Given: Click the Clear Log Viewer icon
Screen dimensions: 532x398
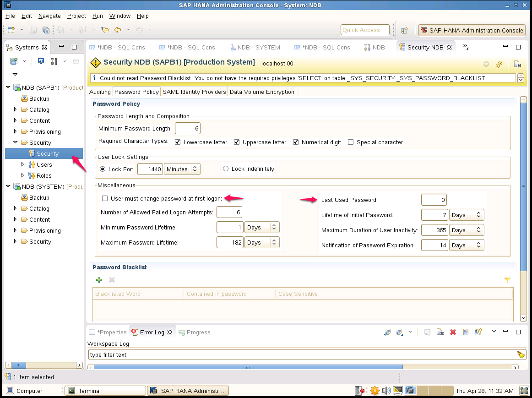Looking at the screenshot, I should pyautogui.click(x=440, y=332).
